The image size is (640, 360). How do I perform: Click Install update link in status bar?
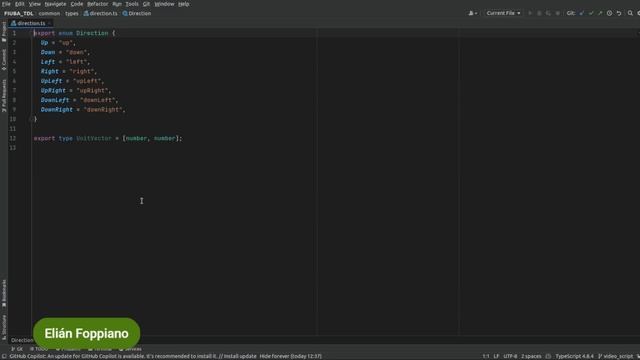[240, 356]
